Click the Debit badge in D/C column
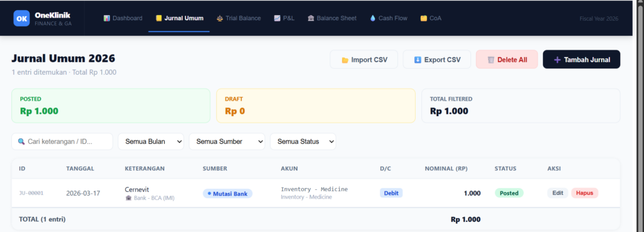The height and width of the screenshot is (232, 644). tap(391, 193)
